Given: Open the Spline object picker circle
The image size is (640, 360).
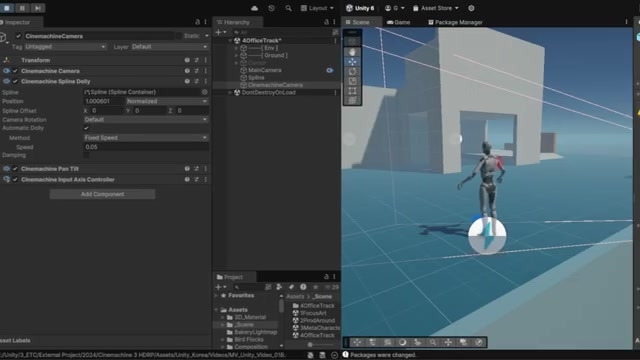Looking at the screenshot, I should click(204, 92).
